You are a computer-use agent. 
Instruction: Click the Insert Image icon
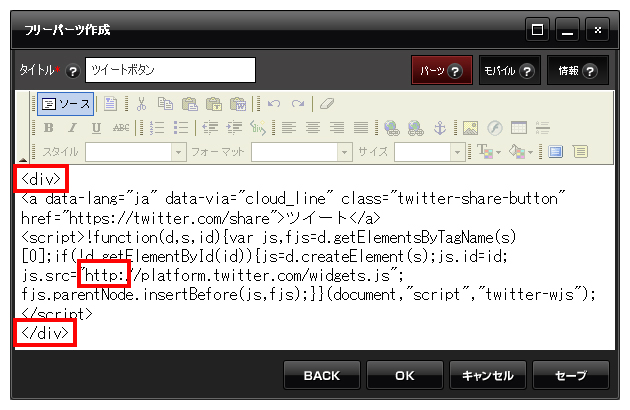pos(470,128)
